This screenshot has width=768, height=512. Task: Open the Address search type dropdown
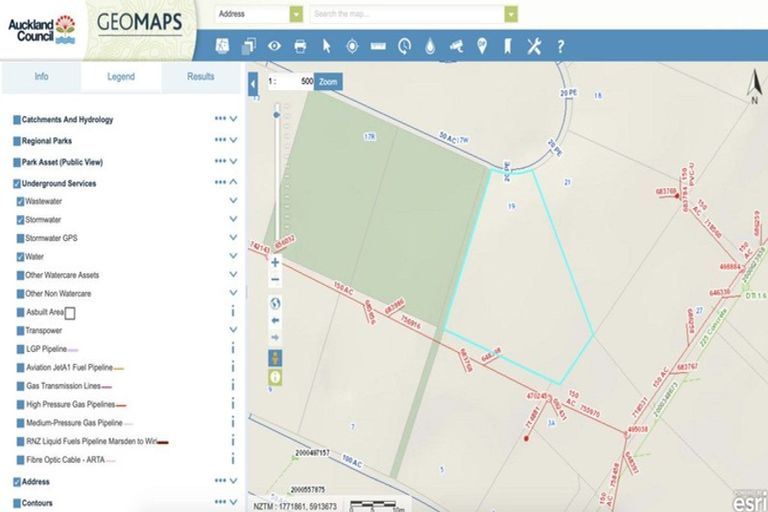coord(296,15)
